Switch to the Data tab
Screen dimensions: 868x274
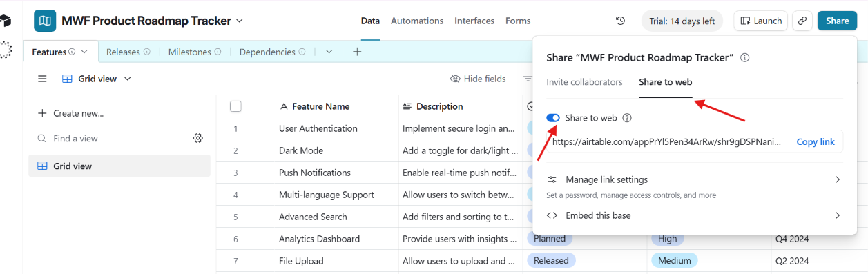[x=370, y=21]
